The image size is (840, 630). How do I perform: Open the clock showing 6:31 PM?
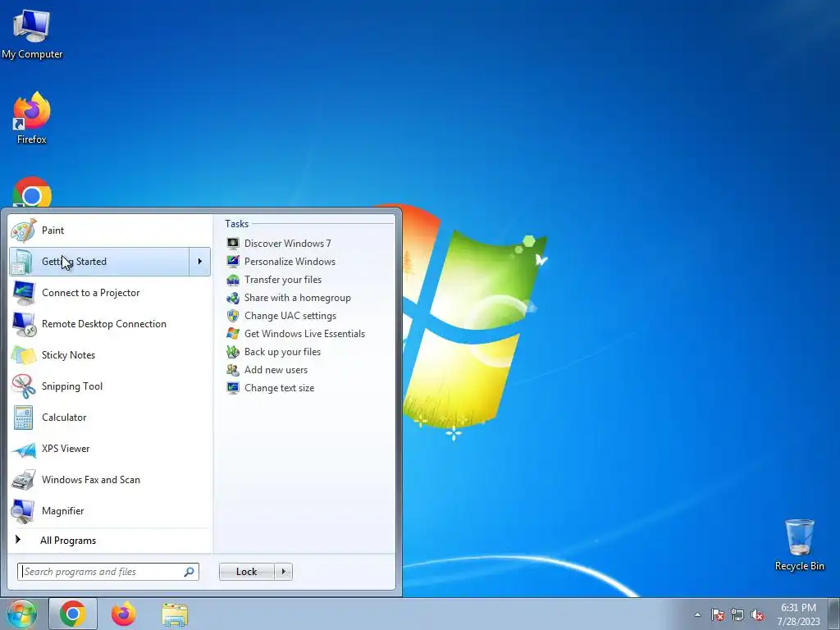(798, 614)
